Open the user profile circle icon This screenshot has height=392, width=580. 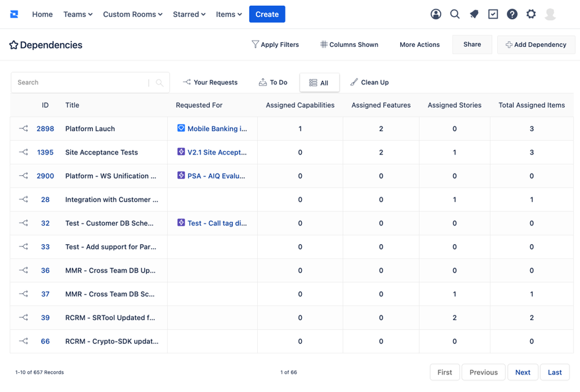pos(435,14)
